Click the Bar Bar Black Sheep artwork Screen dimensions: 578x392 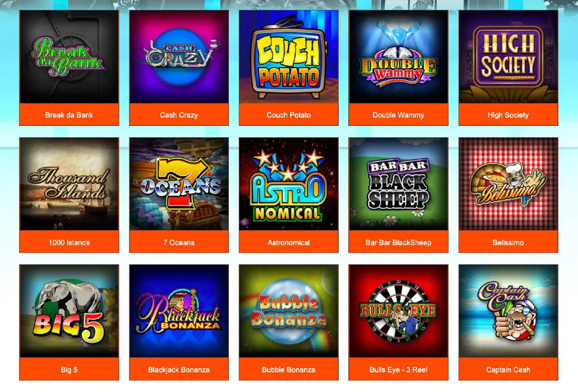point(398,184)
